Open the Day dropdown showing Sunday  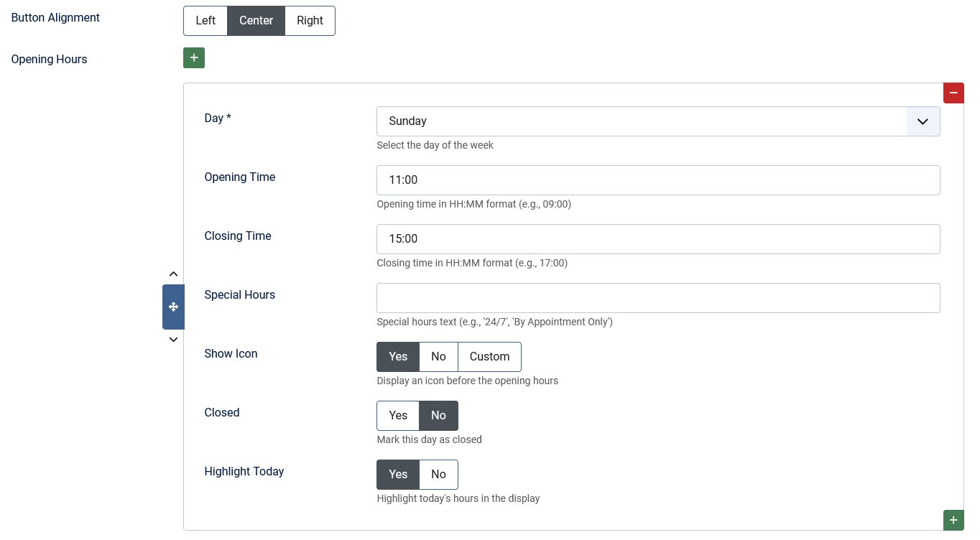tap(641, 121)
